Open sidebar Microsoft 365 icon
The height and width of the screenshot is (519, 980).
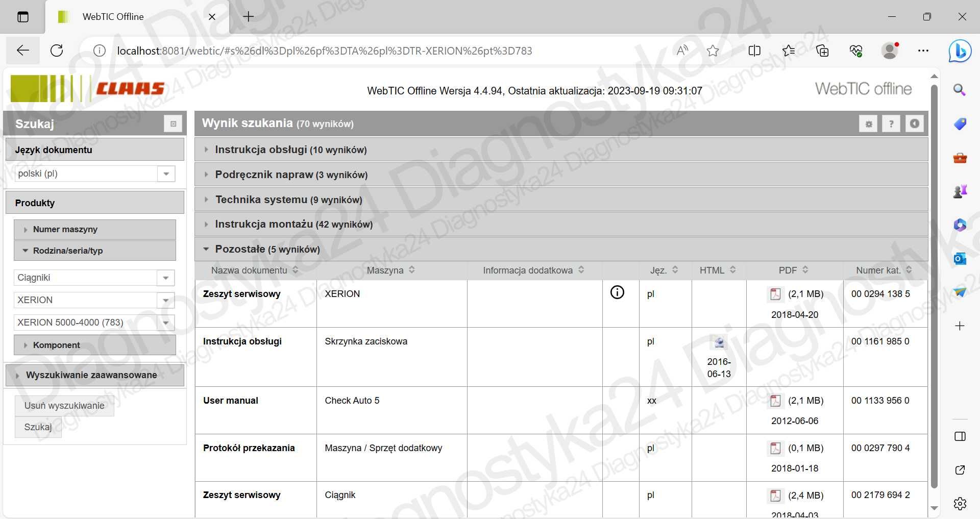click(x=960, y=225)
